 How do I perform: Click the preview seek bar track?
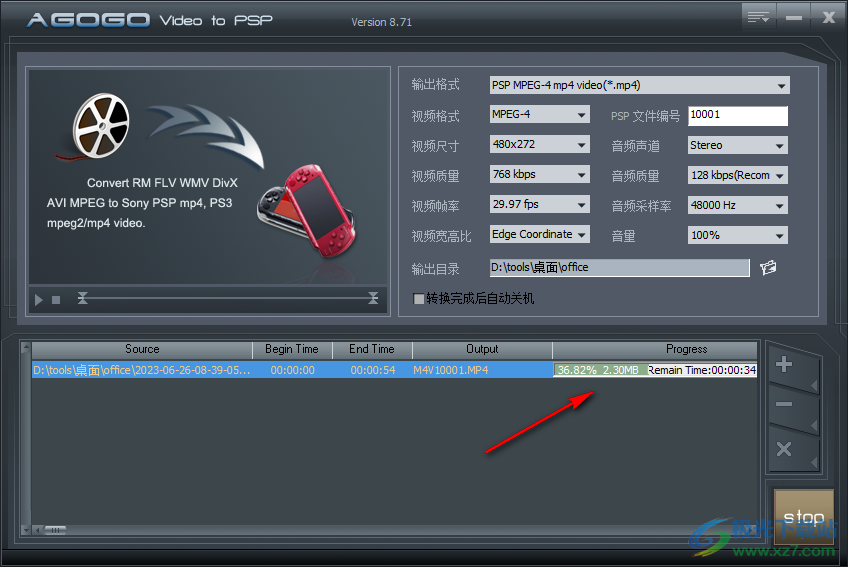228,298
